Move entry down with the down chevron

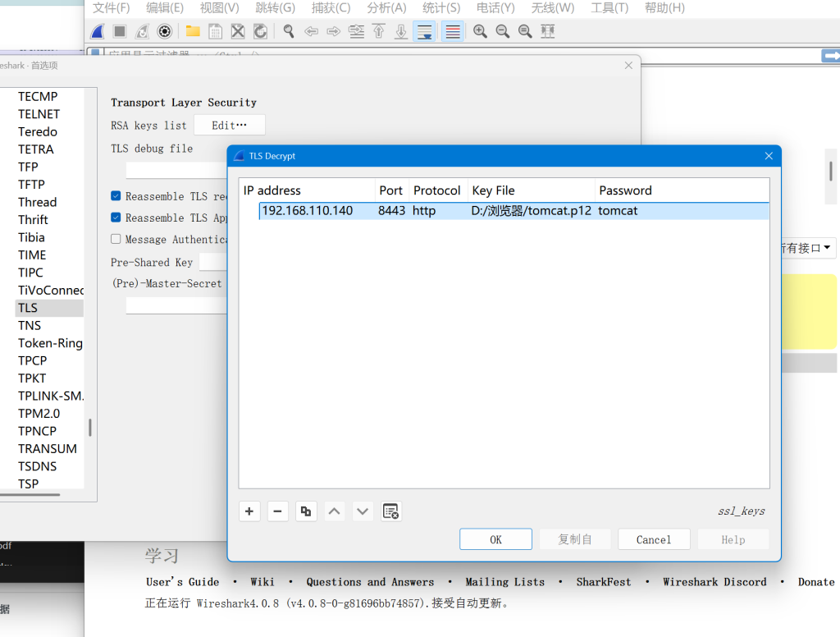pyautogui.click(x=363, y=511)
